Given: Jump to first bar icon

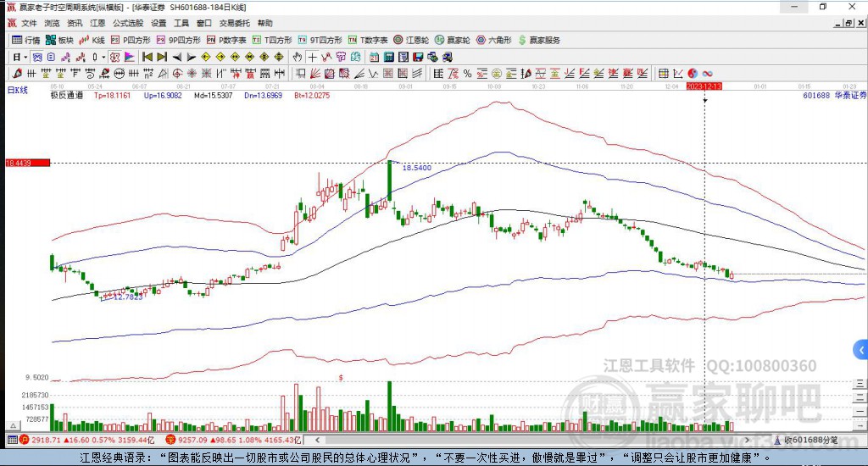Looking at the screenshot, I should tap(147, 57).
